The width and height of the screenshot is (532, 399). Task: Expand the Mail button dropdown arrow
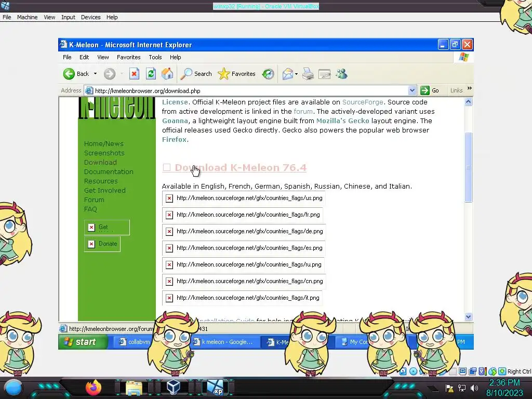(296, 74)
